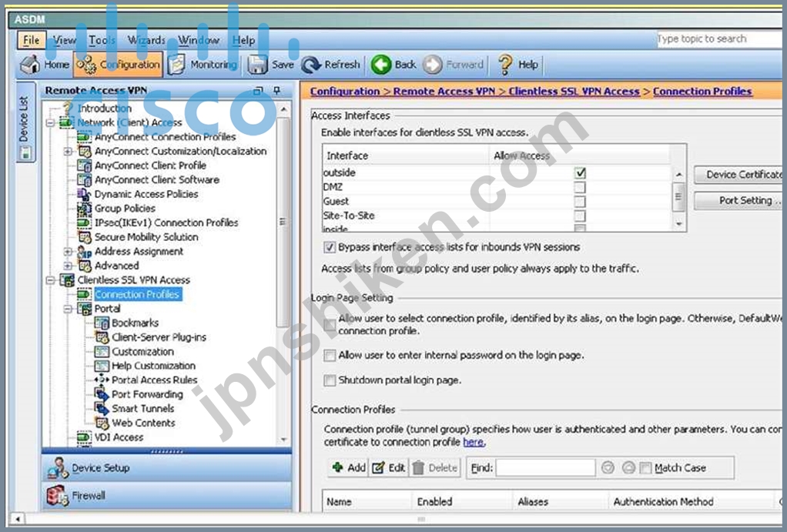Open the Monitoring toolbar icon
Image resolution: width=787 pixels, height=532 pixels.
click(x=176, y=64)
